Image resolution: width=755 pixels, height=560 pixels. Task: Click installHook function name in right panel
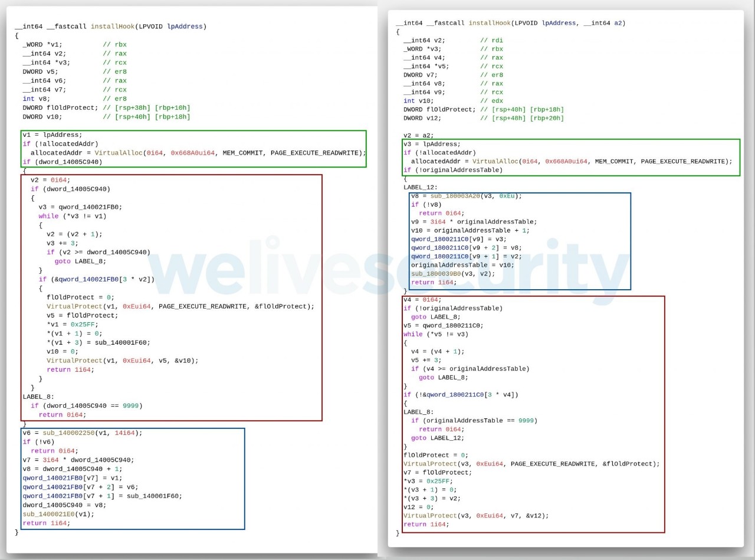(490, 23)
